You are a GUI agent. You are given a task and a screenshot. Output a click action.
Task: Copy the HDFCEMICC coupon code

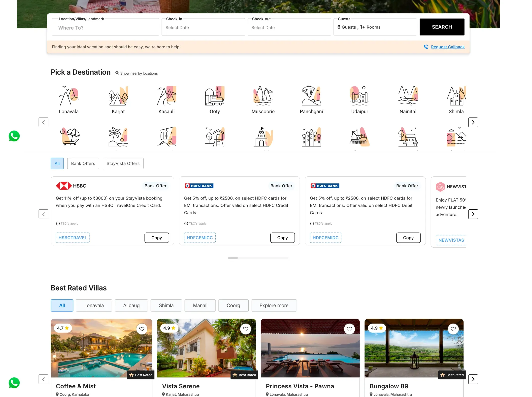point(283,238)
